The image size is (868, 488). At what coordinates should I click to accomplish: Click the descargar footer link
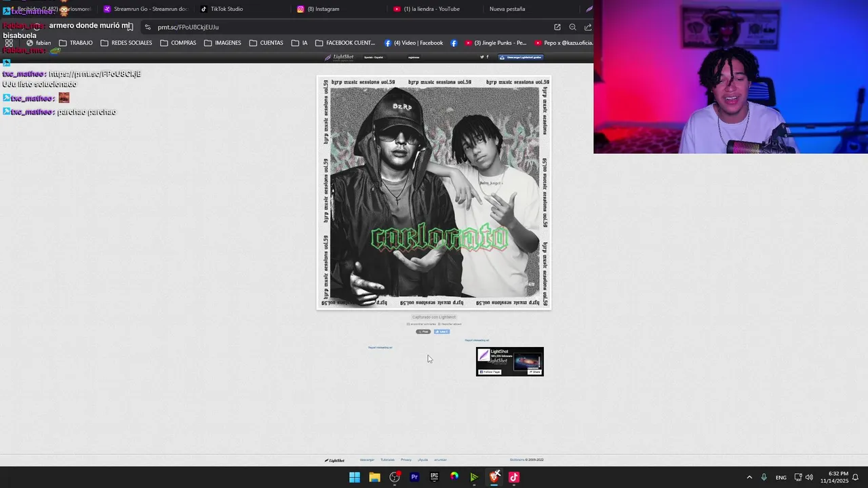[367, 460]
